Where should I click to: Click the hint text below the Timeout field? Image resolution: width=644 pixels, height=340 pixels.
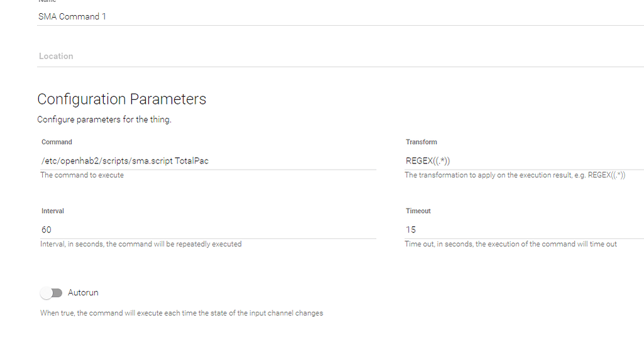tap(511, 244)
